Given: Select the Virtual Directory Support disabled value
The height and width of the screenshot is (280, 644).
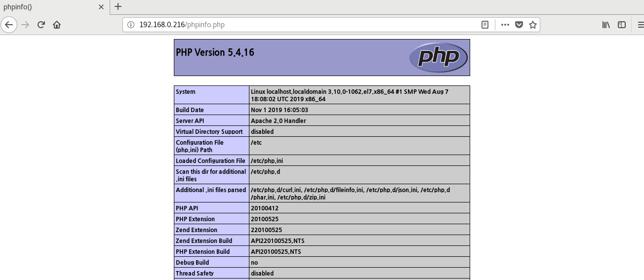Looking at the screenshot, I should click(x=262, y=132).
